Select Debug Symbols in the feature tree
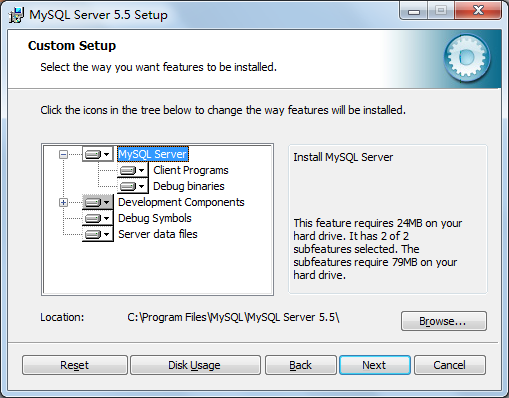Screen dimensions: 509x398 tap(155, 218)
